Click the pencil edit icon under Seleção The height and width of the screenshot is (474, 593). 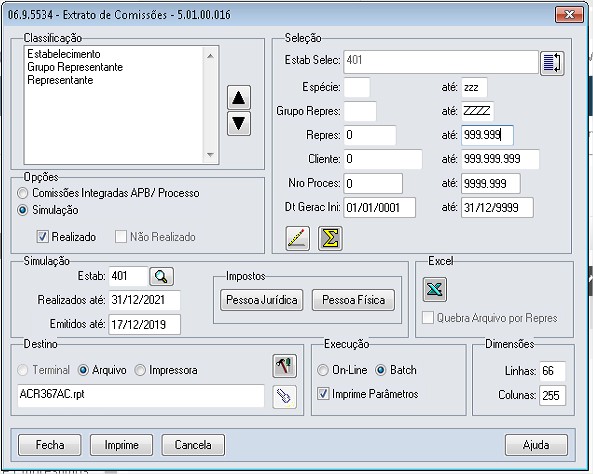(x=298, y=238)
